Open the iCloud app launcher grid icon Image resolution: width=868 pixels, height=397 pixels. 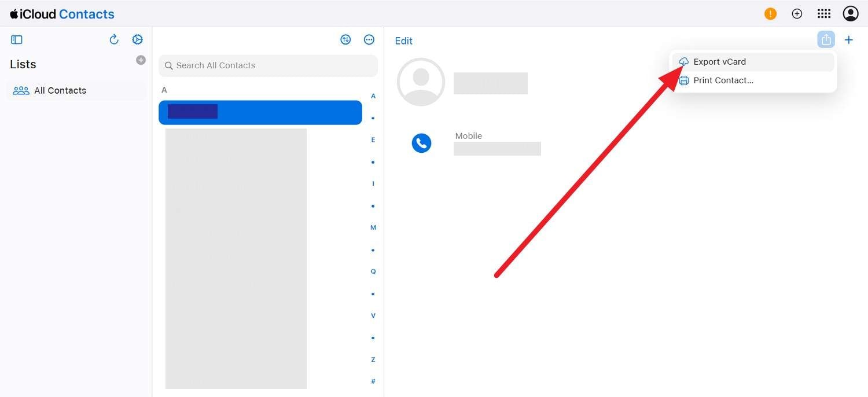pyautogui.click(x=823, y=13)
